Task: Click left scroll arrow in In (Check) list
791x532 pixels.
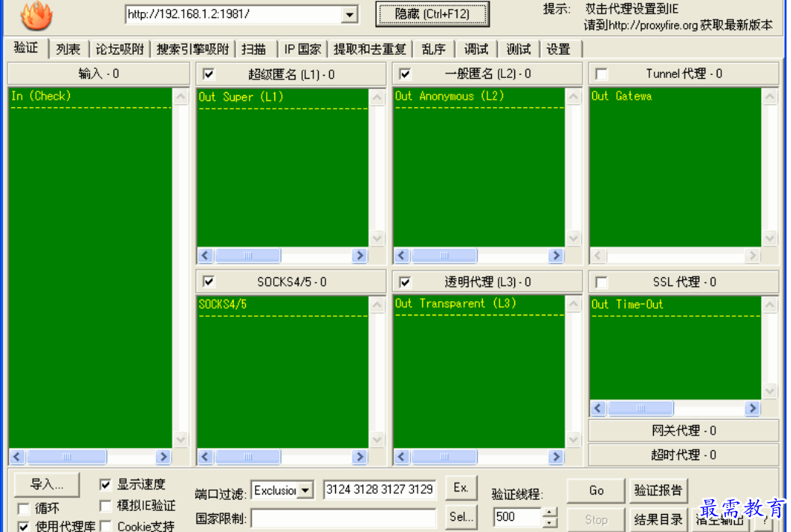Action: coord(16,457)
